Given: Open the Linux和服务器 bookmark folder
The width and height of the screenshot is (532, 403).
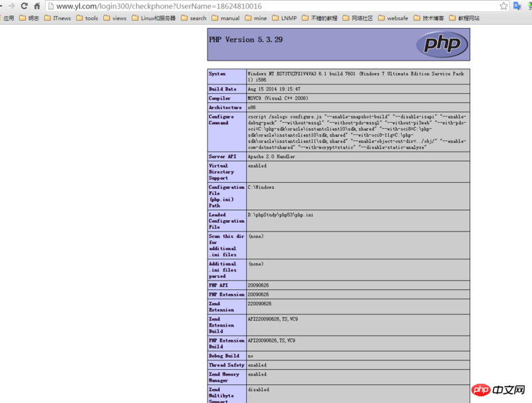Looking at the screenshot, I should coord(154,19).
